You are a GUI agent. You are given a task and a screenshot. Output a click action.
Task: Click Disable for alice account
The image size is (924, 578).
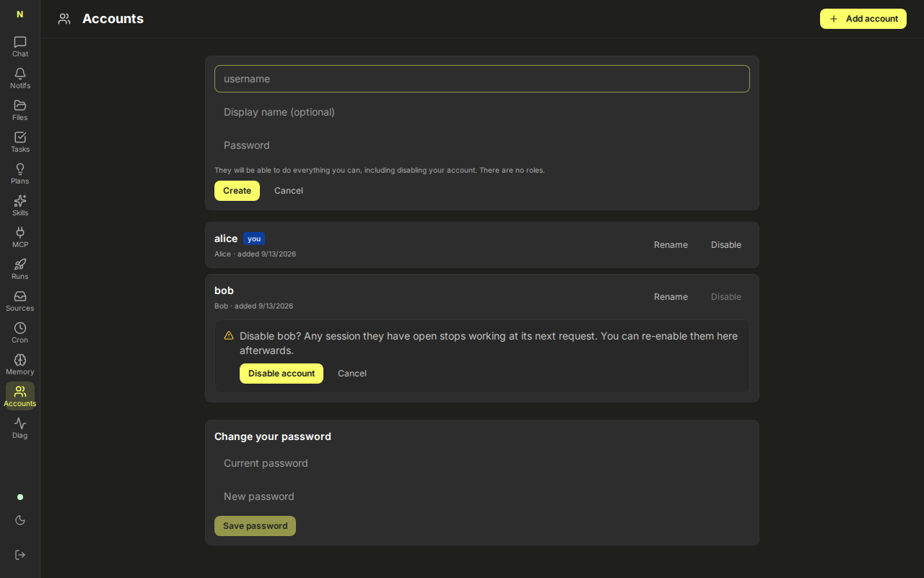(x=726, y=245)
